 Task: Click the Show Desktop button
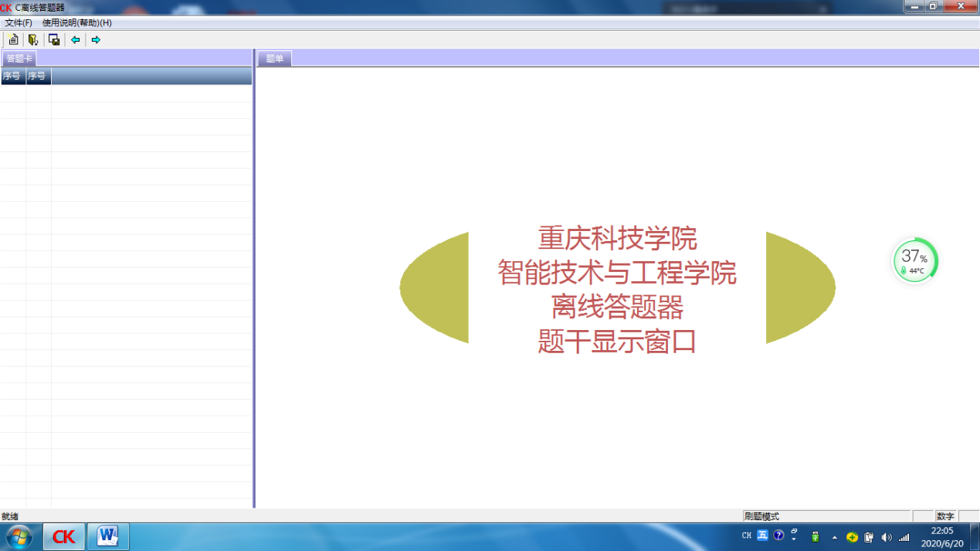tap(975, 536)
